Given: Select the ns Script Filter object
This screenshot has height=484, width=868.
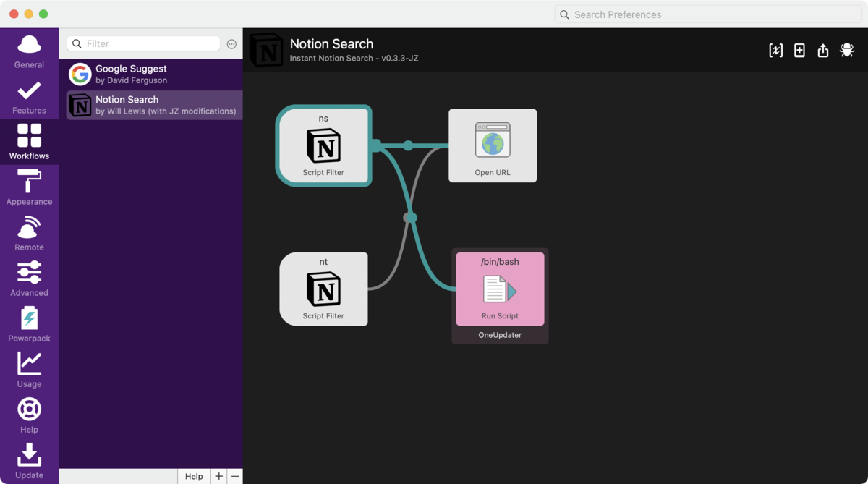Looking at the screenshot, I should (x=323, y=145).
